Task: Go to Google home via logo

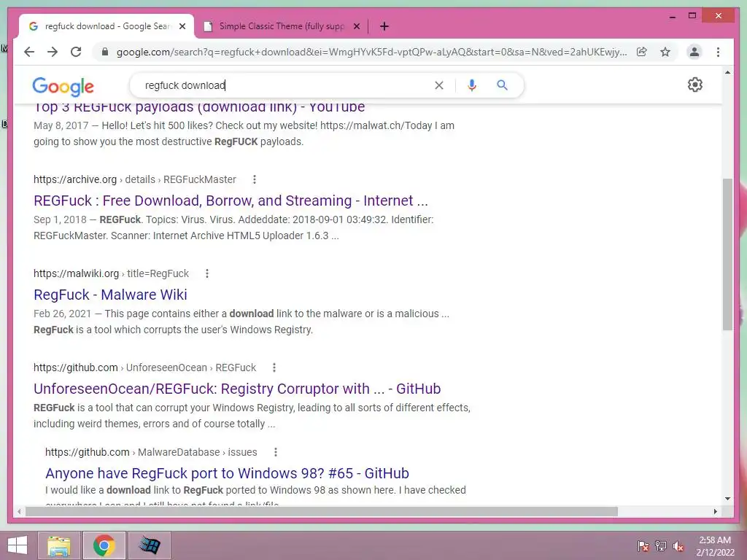Action: [63, 86]
